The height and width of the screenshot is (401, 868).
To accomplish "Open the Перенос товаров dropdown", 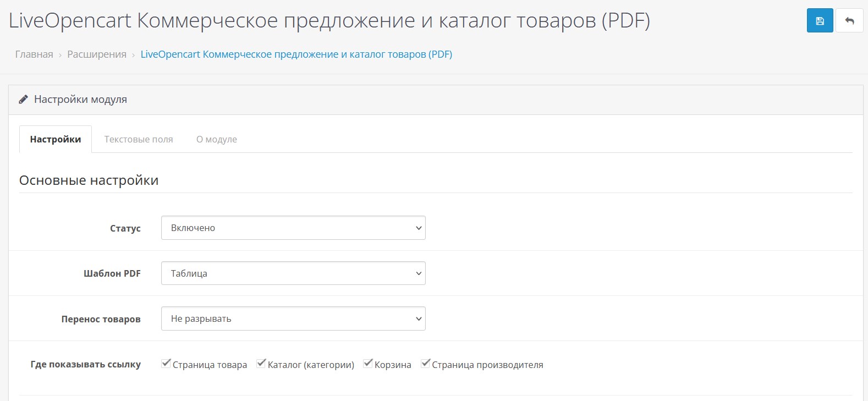I will click(x=293, y=318).
